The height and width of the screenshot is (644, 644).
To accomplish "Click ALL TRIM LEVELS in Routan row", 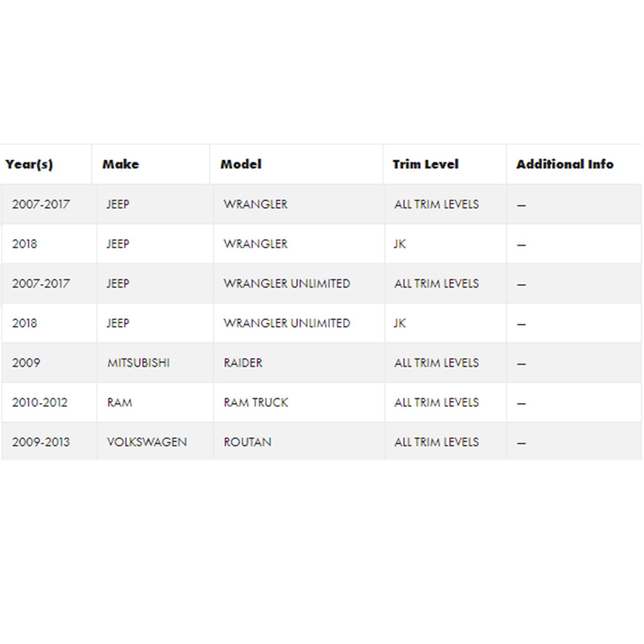I will pos(437,442).
